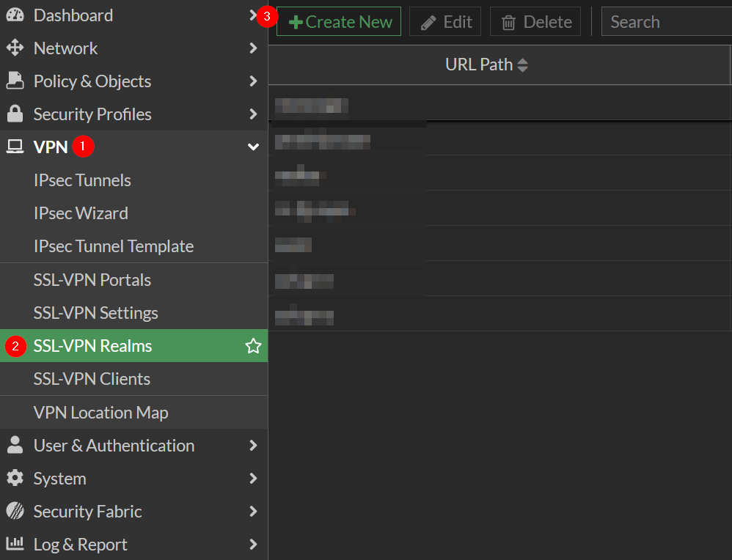Image resolution: width=732 pixels, height=560 pixels.
Task: Click the Security Fabric icon
Action: [x=15, y=512]
